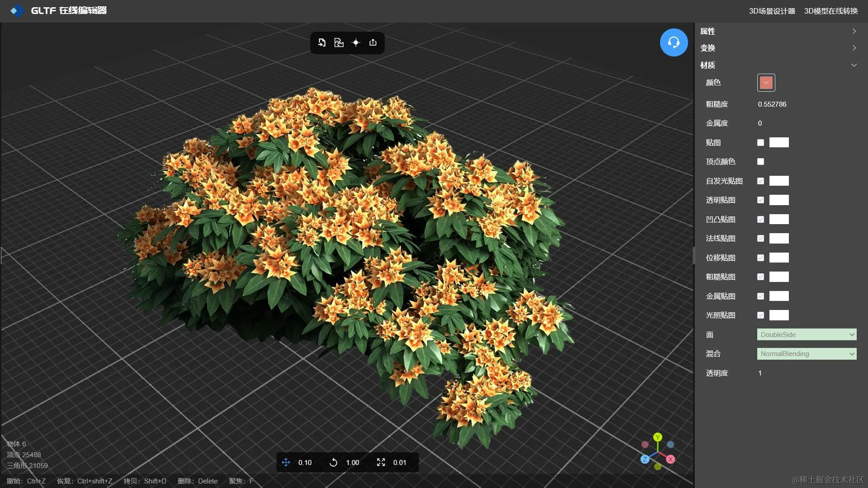Open the 颜色 color swatch picker
868x488 pixels.
point(766,83)
